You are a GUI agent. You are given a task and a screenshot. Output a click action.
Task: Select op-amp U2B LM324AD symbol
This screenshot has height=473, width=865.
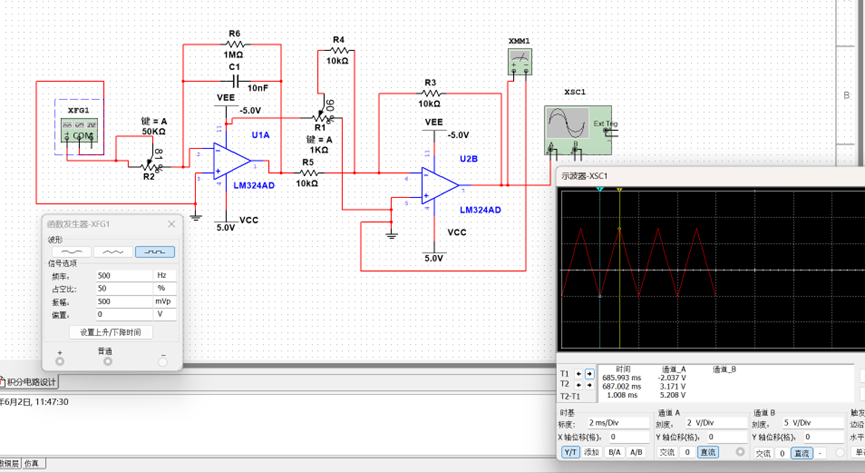(440, 186)
